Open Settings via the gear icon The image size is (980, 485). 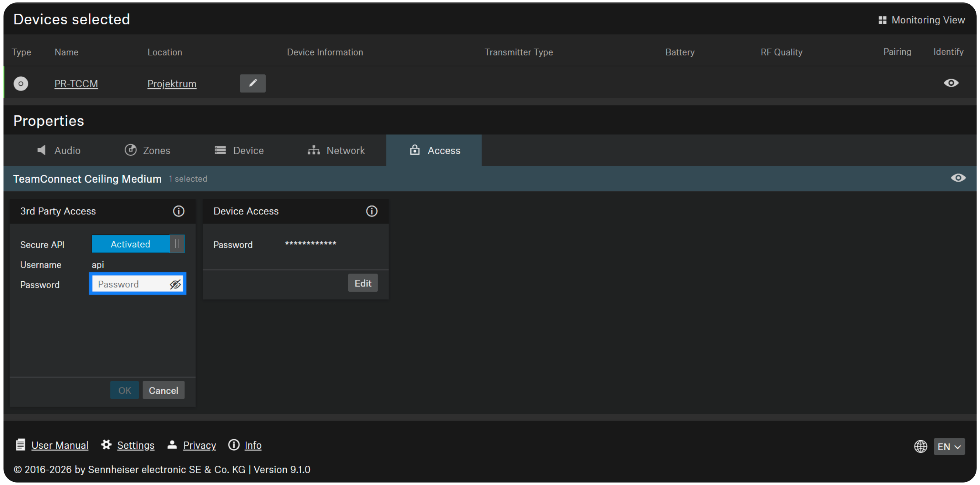(x=106, y=445)
